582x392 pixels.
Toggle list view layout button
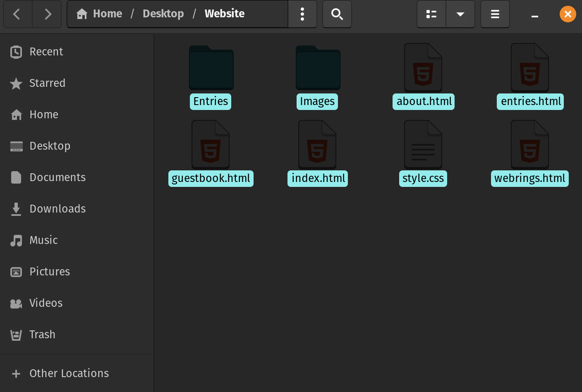tap(431, 14)
